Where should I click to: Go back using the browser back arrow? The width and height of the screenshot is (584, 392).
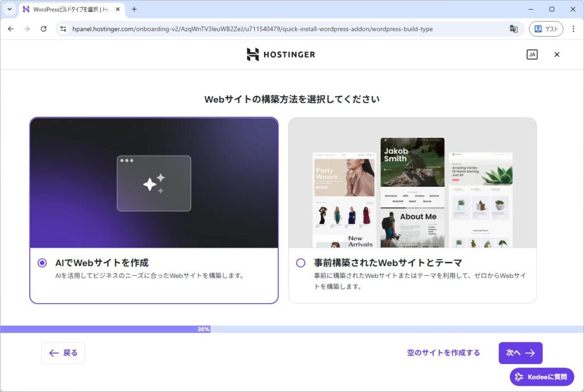(11, 29)
